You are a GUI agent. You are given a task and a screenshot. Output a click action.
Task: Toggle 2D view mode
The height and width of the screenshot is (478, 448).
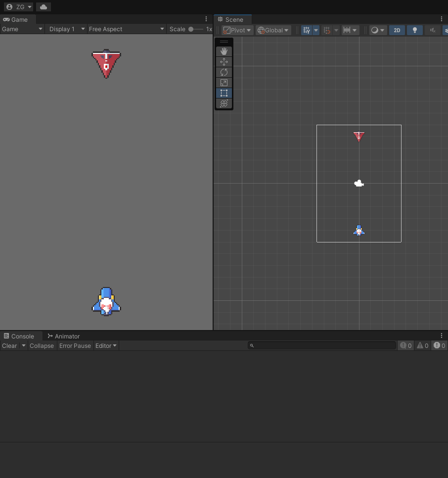pyautogui.click(x=397, y=30)
